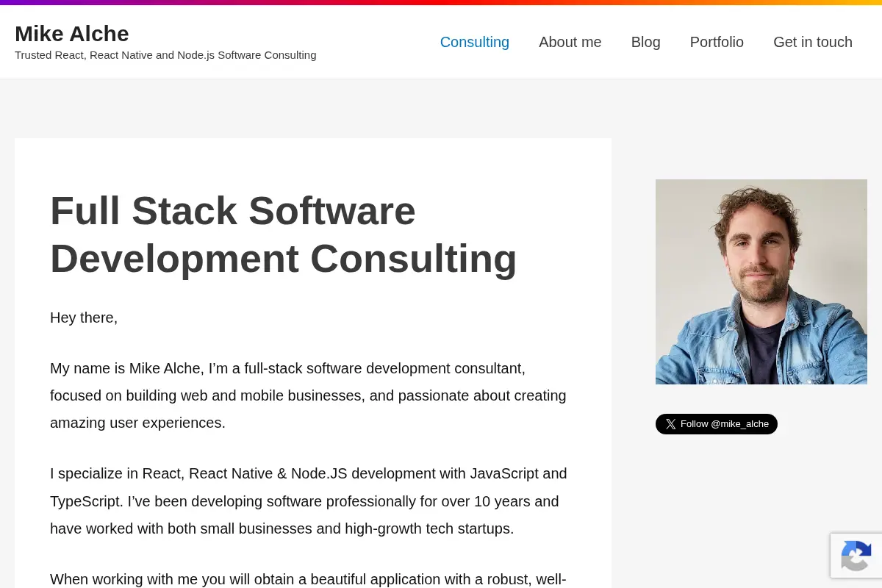Open the Get in touch page

pos(812,42)
